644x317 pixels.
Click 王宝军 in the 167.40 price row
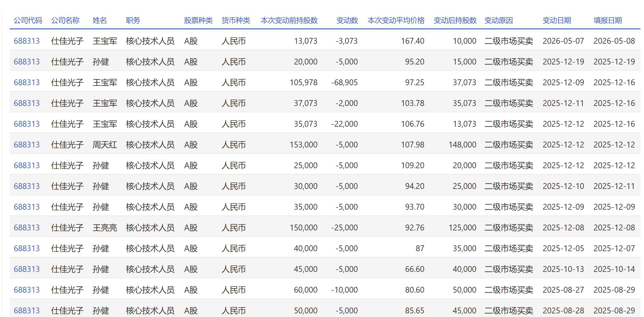tap(105, 41)
